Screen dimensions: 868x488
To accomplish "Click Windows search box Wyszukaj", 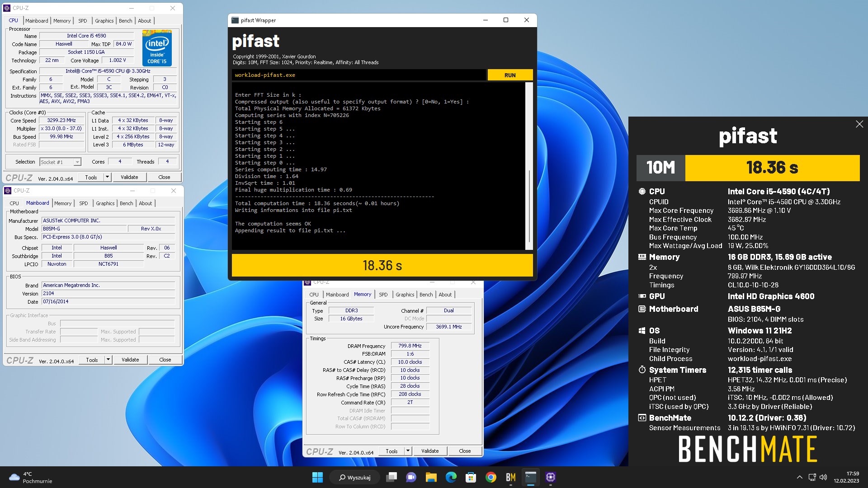I will pyautogui.click(x=355, y=477).
